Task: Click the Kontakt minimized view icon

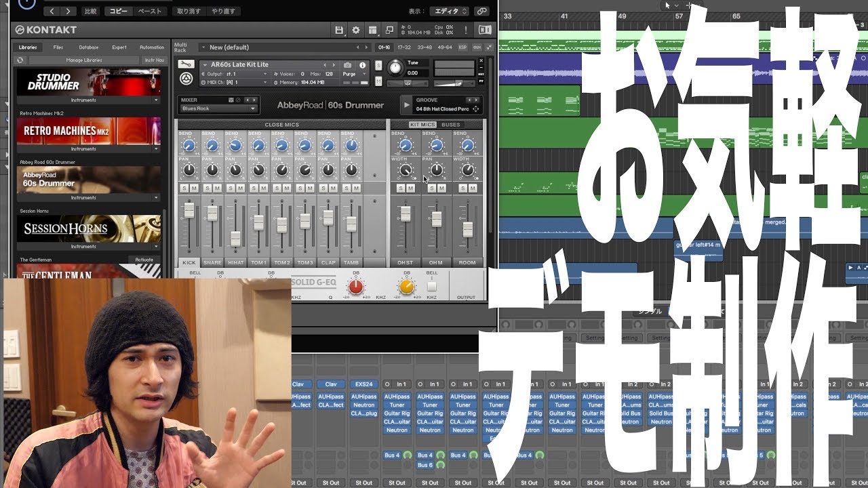Action: (389, 30)
